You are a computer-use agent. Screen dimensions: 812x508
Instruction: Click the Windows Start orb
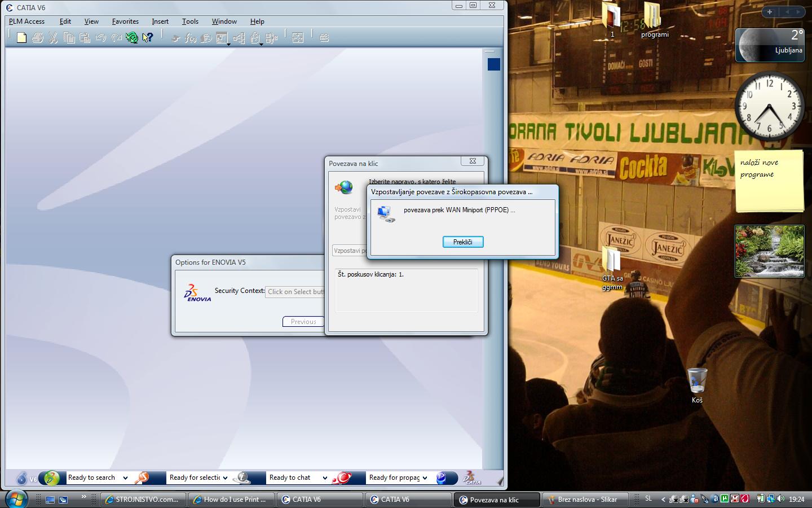[16, 498]
